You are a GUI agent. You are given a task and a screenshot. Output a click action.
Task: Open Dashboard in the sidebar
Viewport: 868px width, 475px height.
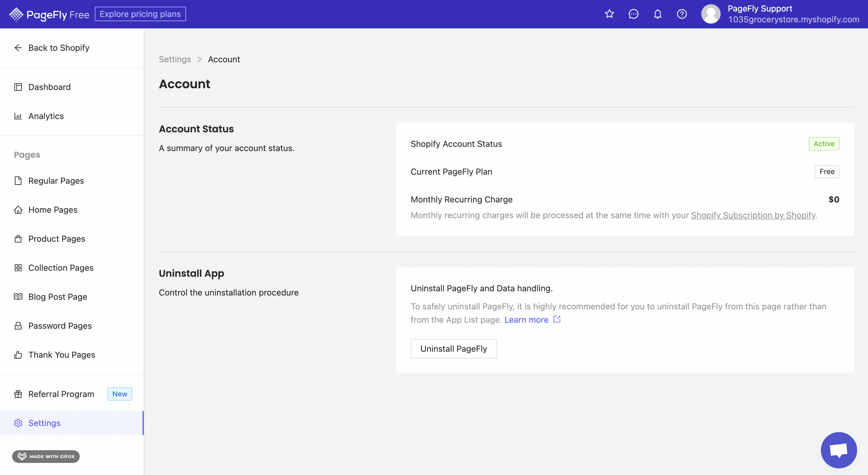click(x=72, y=87)
